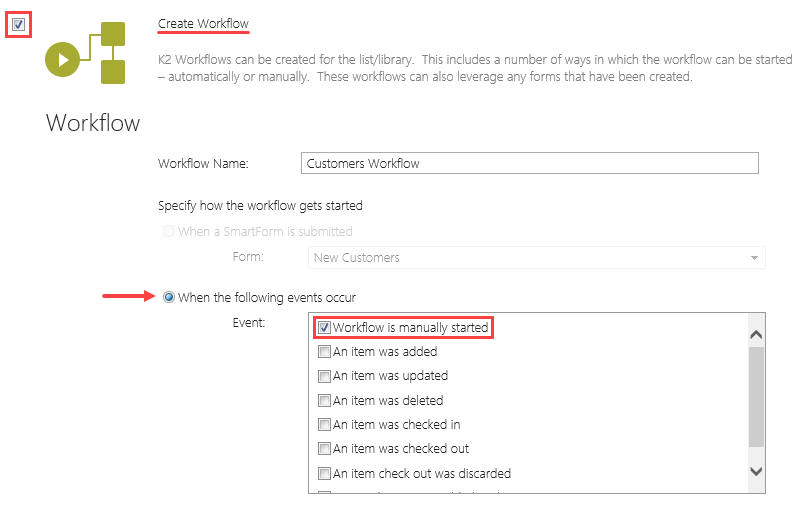This screenshot has width=800, height=506.
Task: Tick 'An item check out was discarded'
Action: pyautogui.click(x=324, y=473)
